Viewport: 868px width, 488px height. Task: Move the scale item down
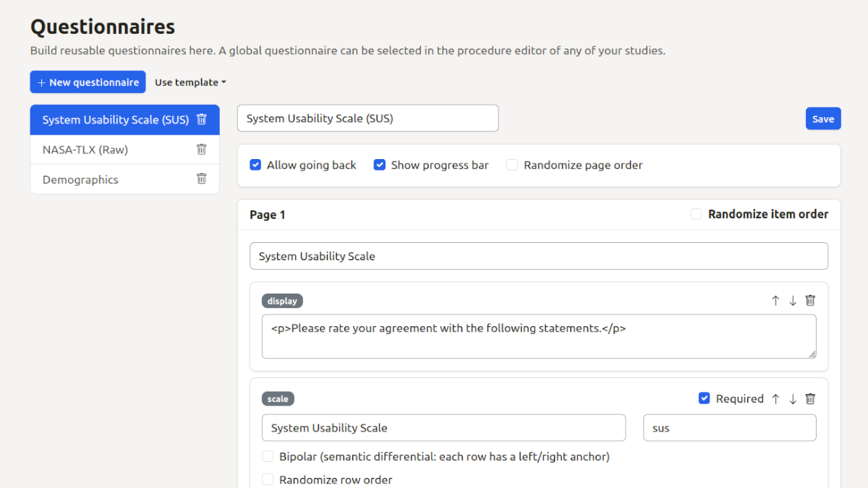pyautogui.click(x=793, y=399)
